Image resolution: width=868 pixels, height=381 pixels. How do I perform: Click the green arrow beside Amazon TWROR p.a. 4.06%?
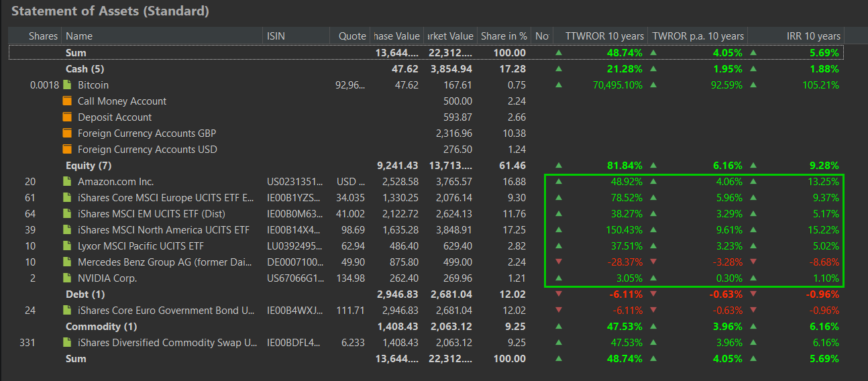click(x=653, y=182)
